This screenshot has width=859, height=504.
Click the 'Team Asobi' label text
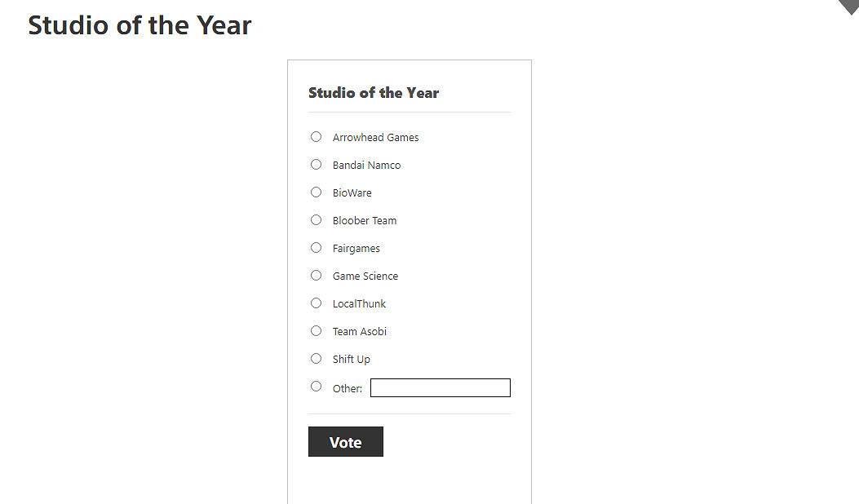(x=359, y=332)
